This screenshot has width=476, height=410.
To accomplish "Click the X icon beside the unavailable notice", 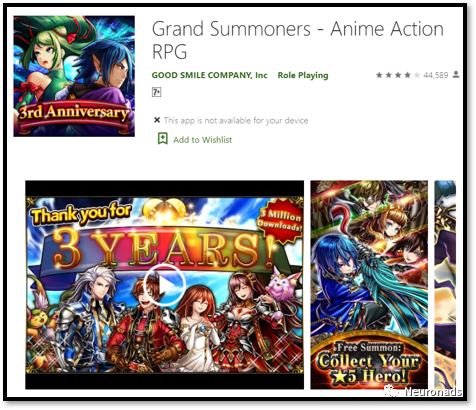I will 157,120.
